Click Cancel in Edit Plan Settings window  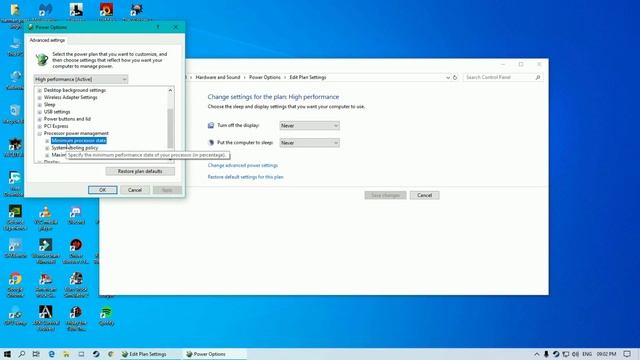click(x=424, y=195)
